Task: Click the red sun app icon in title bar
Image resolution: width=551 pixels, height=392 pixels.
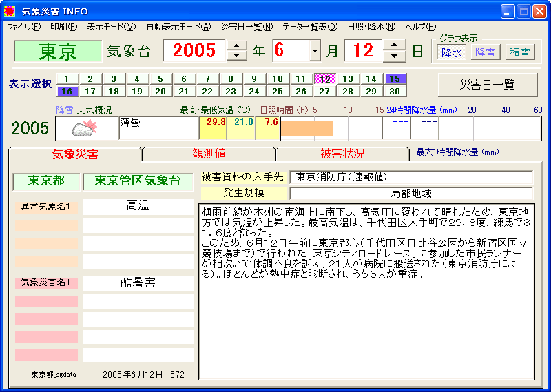Action: [10, 11]
